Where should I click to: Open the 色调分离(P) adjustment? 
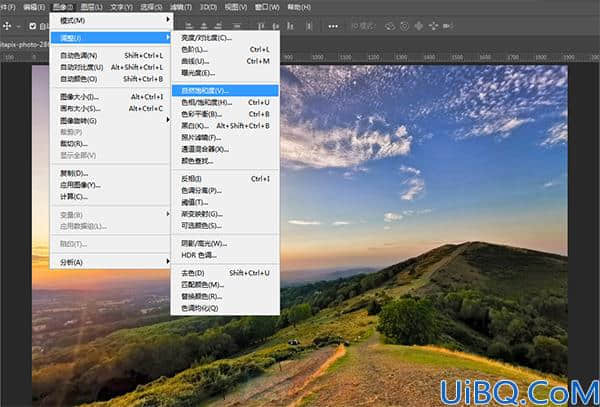(x=225, y=190)
